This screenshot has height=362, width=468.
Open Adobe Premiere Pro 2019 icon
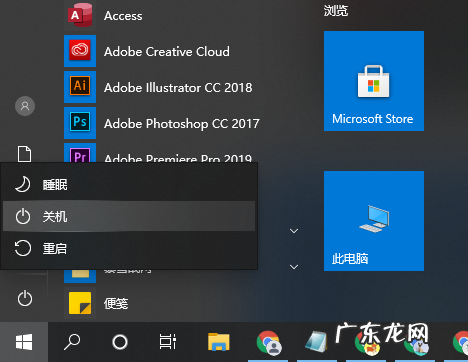(80, 153)
